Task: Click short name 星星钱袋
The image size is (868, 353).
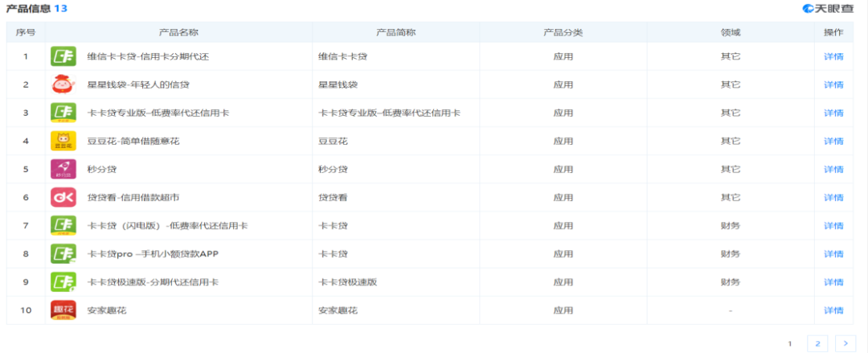Action: coord(338,84)
